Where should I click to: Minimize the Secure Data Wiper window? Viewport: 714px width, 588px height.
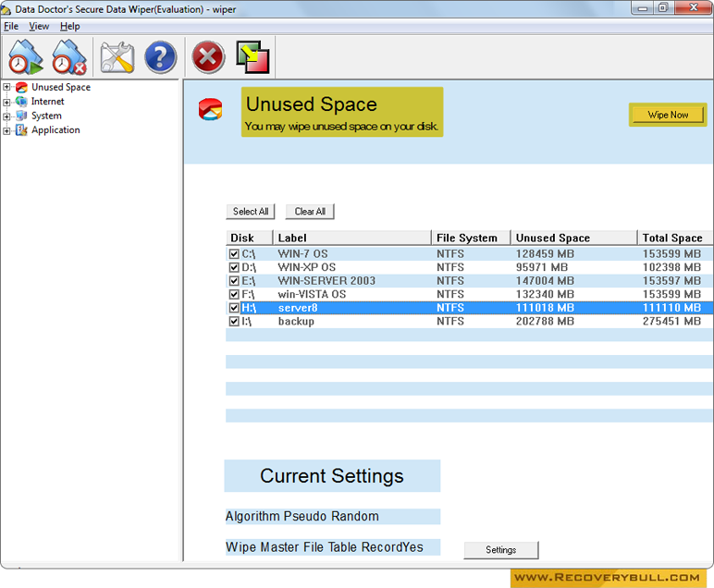click(643, 8)
